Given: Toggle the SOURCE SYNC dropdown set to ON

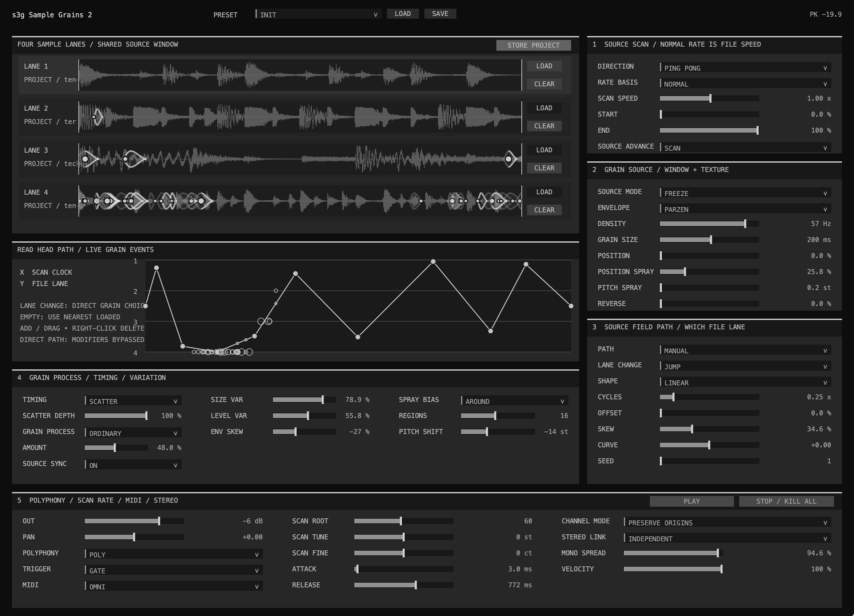Looking at the screenshot, I should 132,465.
